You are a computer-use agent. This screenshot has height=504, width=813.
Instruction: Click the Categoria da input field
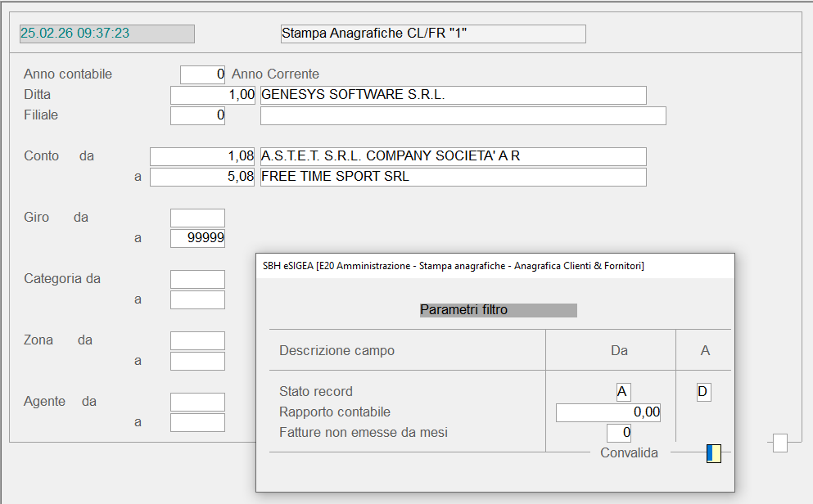pos(197,279)
